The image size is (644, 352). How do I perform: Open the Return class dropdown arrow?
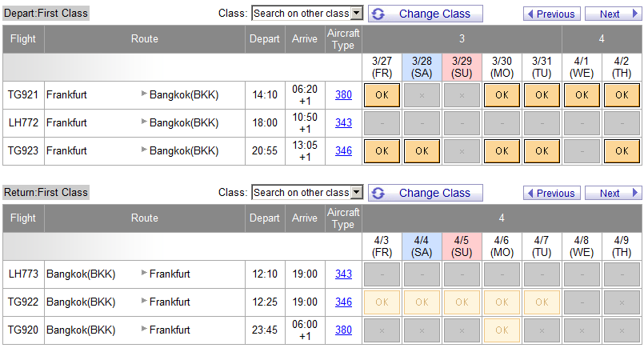click(357, 192)
